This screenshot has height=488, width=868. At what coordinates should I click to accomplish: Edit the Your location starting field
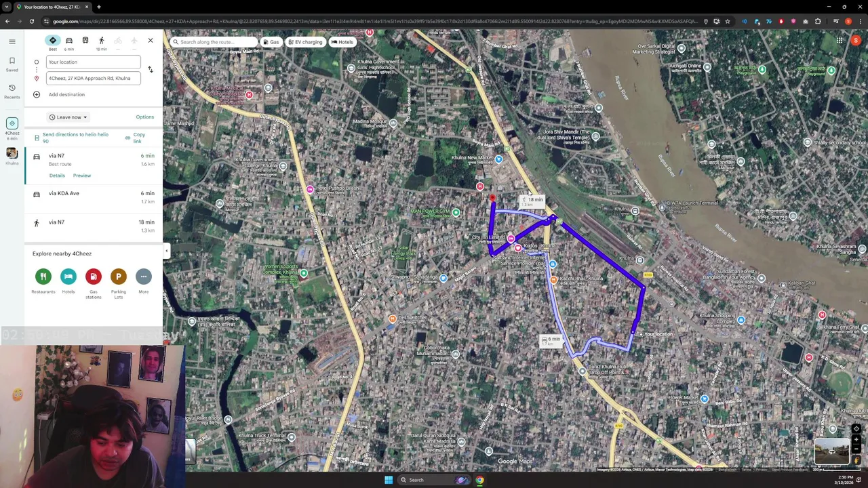tap(93, 62)
